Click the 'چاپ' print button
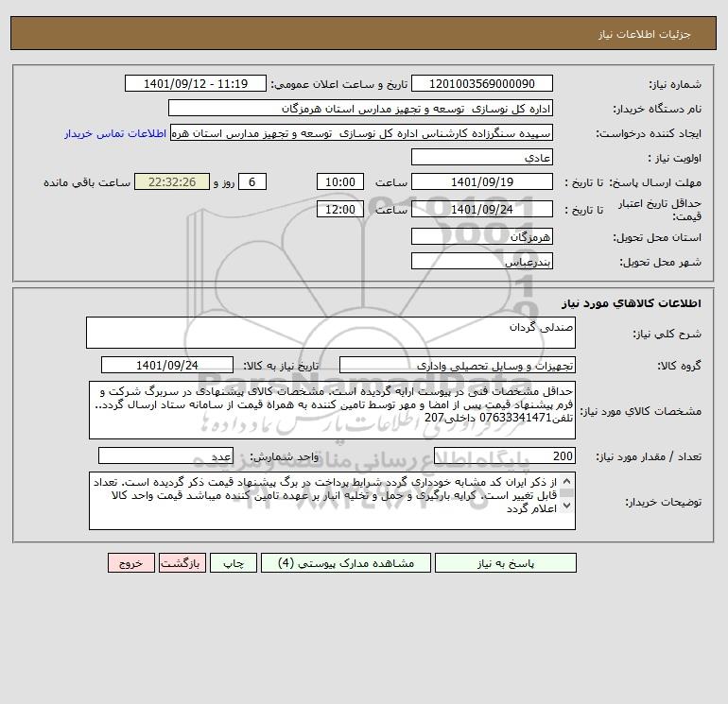Viewport: 728px width, 704px height. (x=234, y=563)
